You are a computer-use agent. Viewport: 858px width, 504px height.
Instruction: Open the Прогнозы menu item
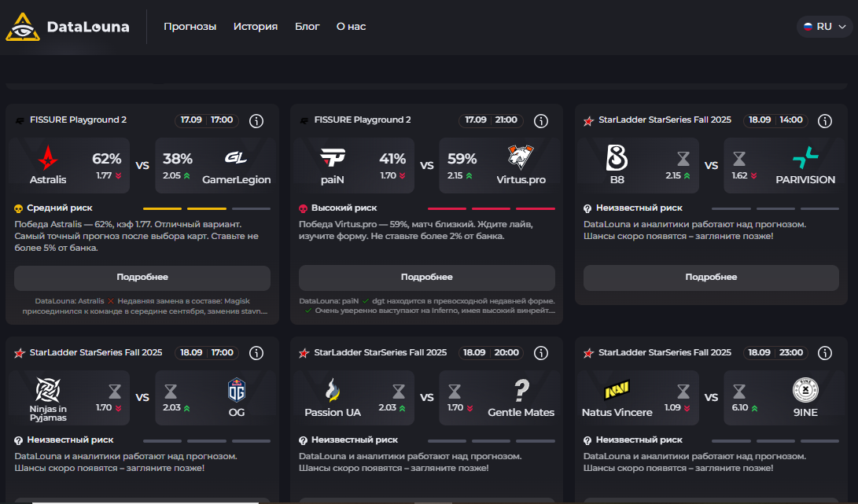(x=190, y=26)
